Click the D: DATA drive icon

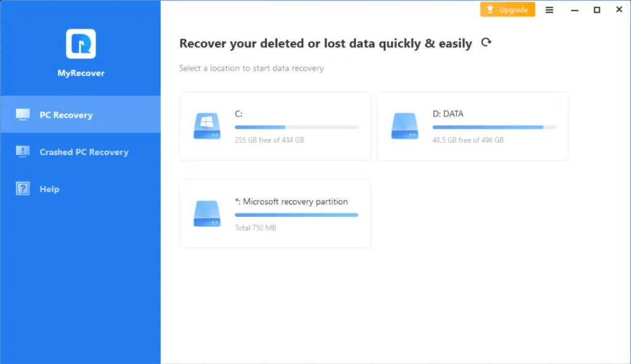point(405,126)
